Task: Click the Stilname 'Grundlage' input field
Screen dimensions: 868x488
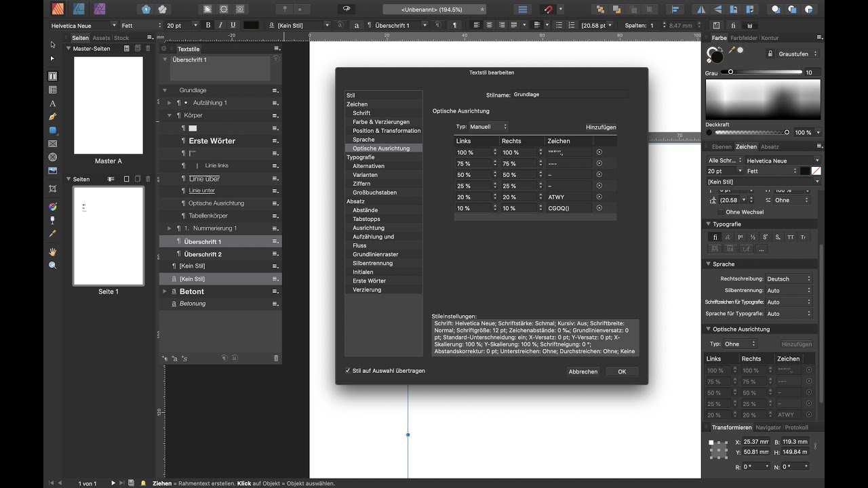Action: coord(570,95)
